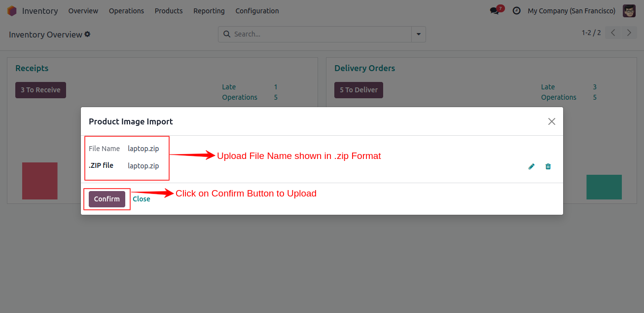Delete the laptop.zip entry with trash icon

tap(548, 166)
